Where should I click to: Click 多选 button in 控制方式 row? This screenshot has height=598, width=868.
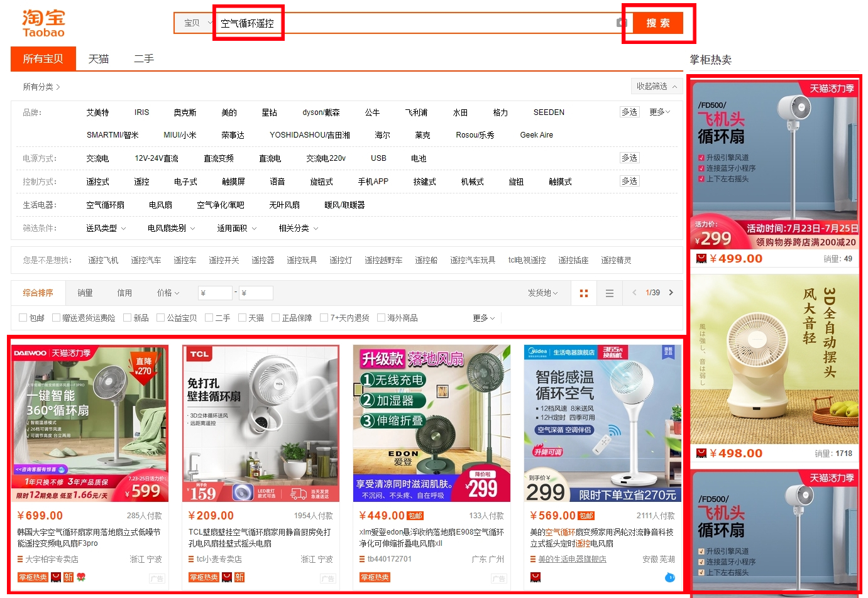point(629,181)
